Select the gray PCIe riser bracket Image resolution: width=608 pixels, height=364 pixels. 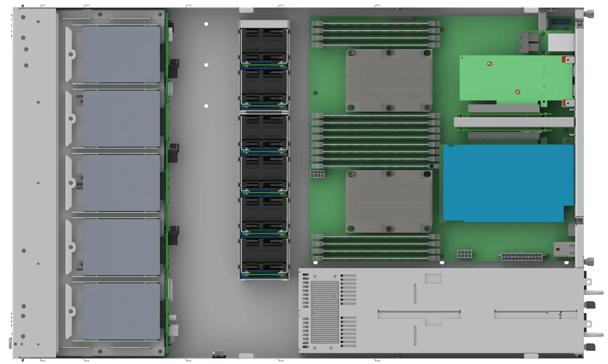(514, 122)
